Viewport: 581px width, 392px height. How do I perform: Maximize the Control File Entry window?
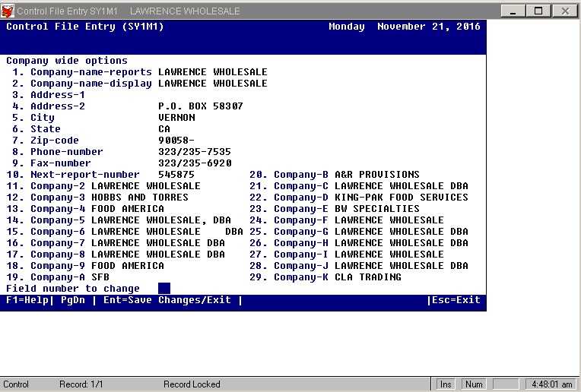tap(538, 11)
